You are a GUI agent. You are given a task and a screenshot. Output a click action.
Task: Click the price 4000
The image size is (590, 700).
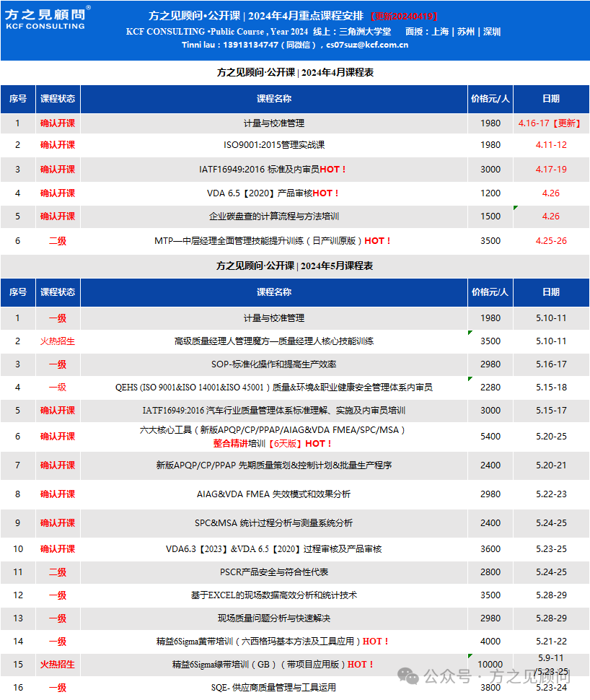pos(490,642)
